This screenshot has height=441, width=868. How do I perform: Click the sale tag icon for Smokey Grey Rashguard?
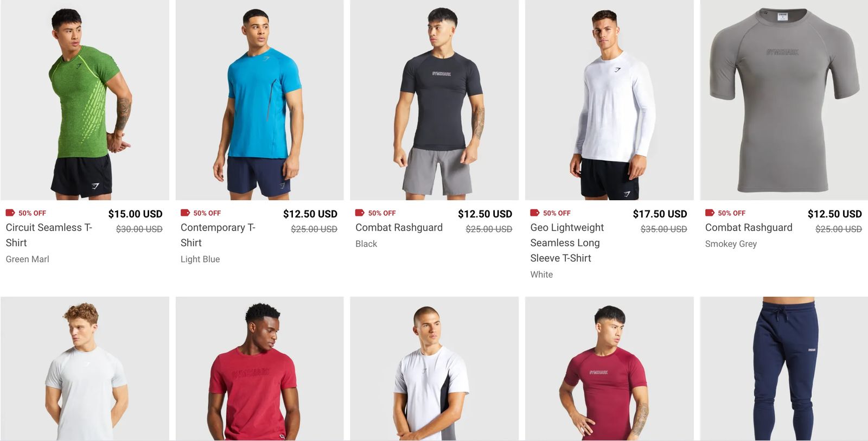point(710,213)
